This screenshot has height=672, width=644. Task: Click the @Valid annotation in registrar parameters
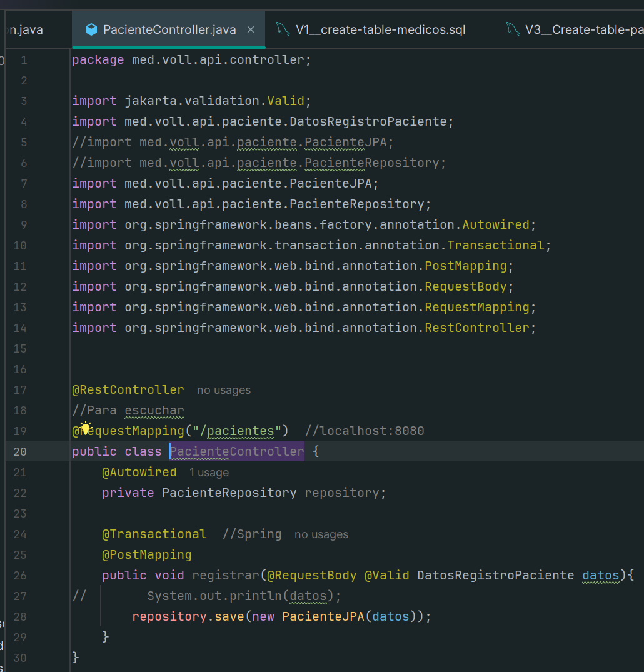(387, 576)
